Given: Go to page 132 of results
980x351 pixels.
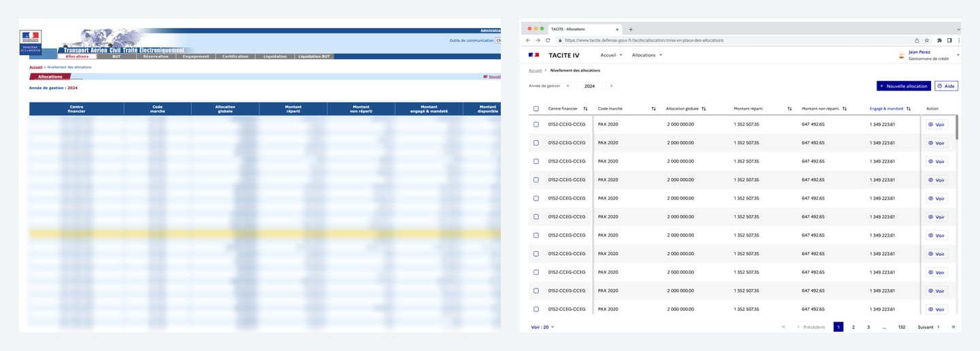Looking at the screenshot, I should tap(902, 327).
